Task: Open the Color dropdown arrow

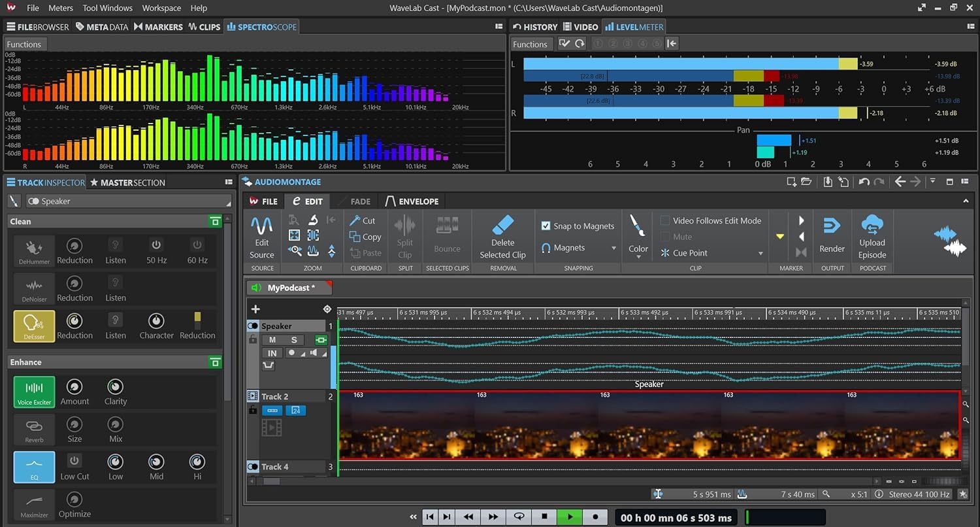Action: point(638,258)
